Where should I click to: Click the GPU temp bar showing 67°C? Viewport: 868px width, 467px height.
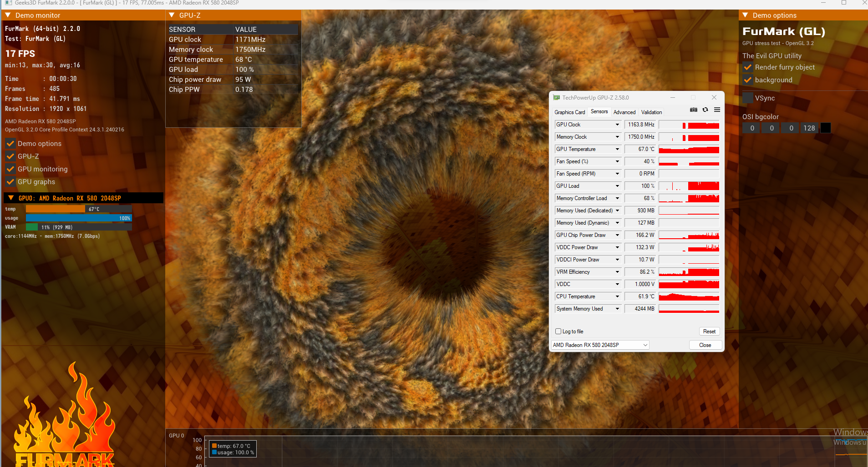79,209
